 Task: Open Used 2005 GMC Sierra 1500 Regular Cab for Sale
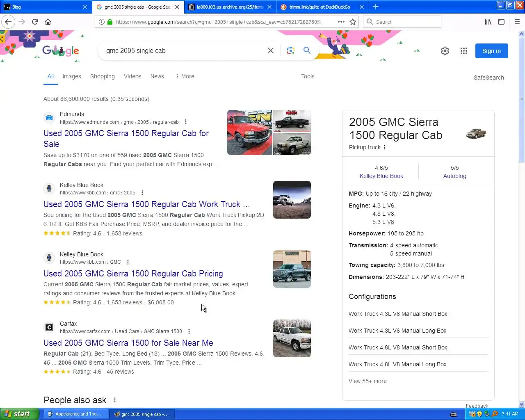(126, 139)
